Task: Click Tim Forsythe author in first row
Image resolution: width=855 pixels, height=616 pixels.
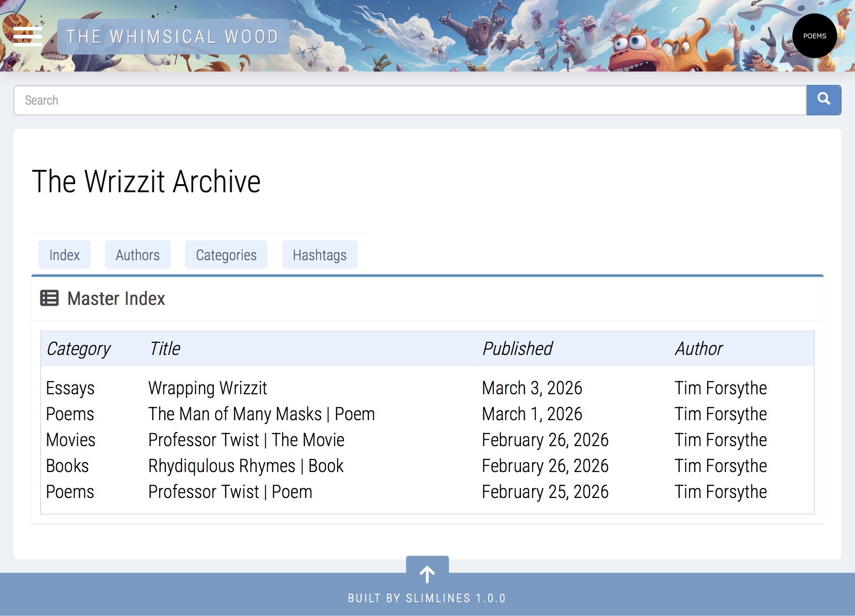Action: (x=720, y=388)
